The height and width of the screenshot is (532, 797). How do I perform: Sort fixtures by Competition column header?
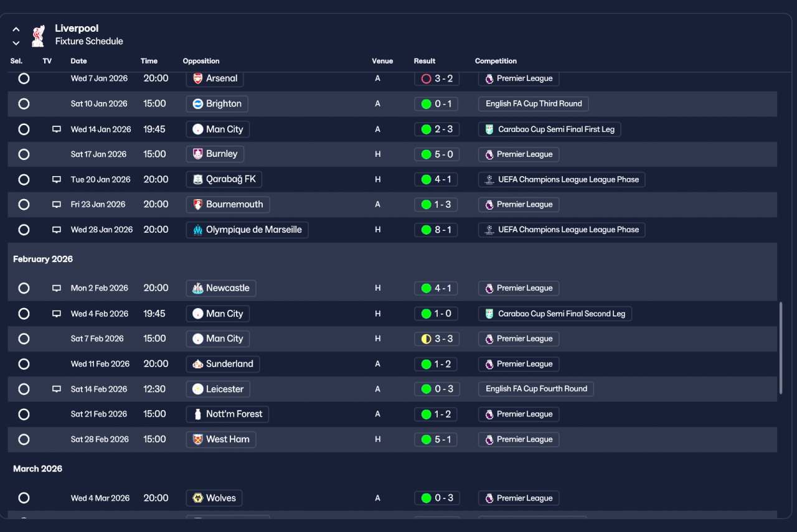496,61
